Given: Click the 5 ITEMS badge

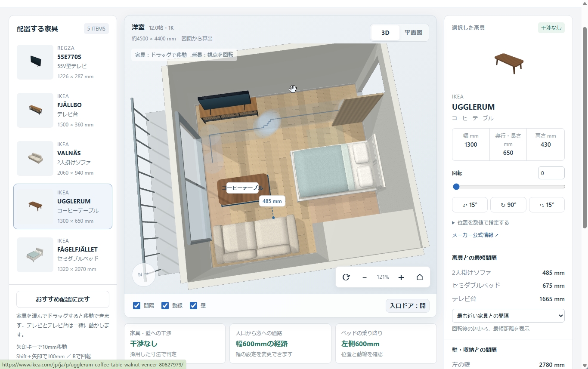Looking at the screenshot, I should point(96,29).
